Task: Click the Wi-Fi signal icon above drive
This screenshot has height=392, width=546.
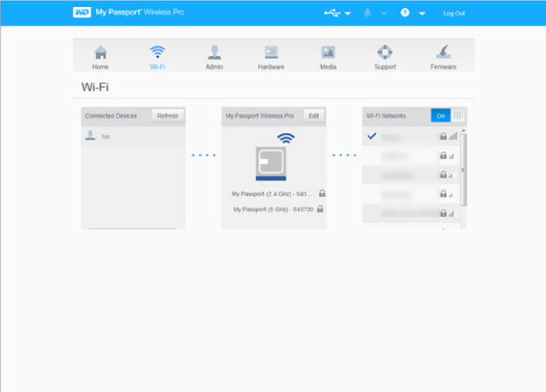Action: click(286, 138)
